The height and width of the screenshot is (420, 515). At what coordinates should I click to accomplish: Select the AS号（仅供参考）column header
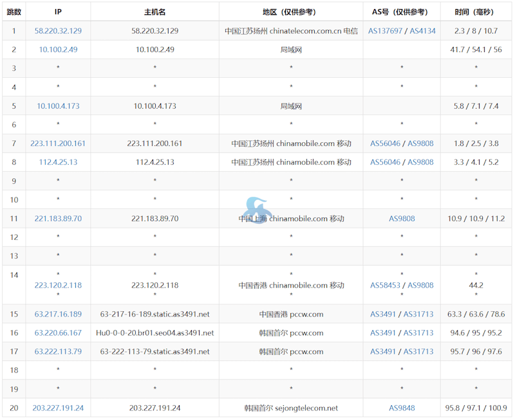click(x=402, y=12)
